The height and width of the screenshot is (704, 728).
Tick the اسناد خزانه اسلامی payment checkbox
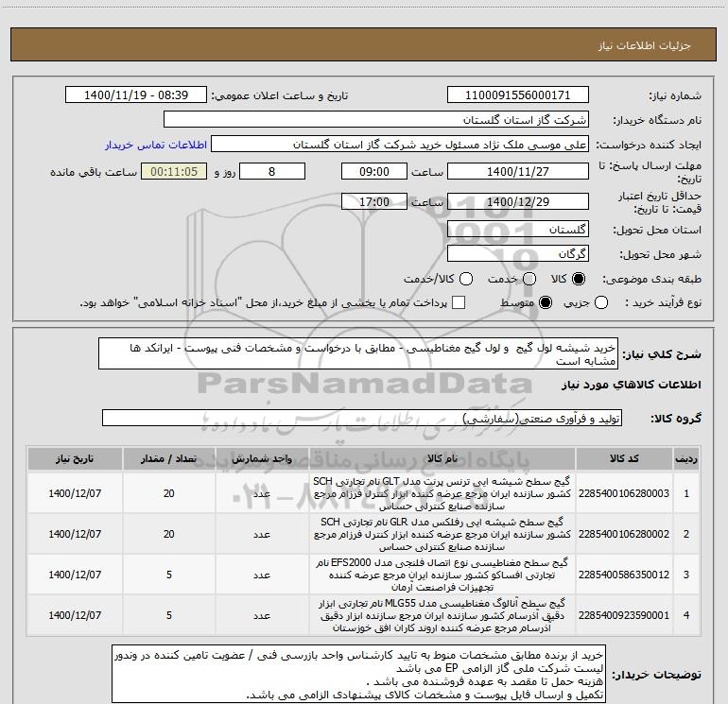[x=459, y=302]
